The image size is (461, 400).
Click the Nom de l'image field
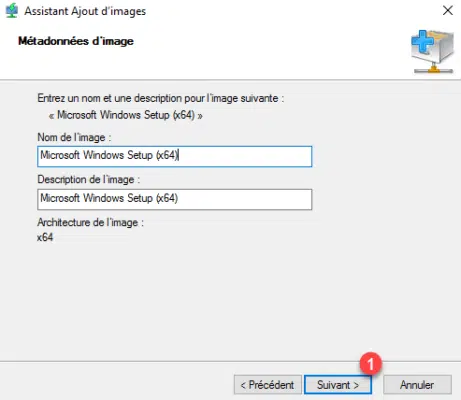[175, 156]
